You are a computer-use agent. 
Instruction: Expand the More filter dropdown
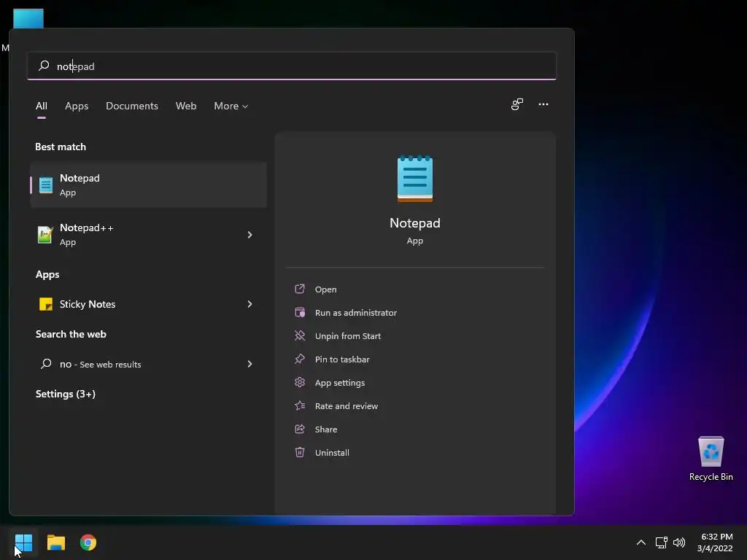pos(231,106)
